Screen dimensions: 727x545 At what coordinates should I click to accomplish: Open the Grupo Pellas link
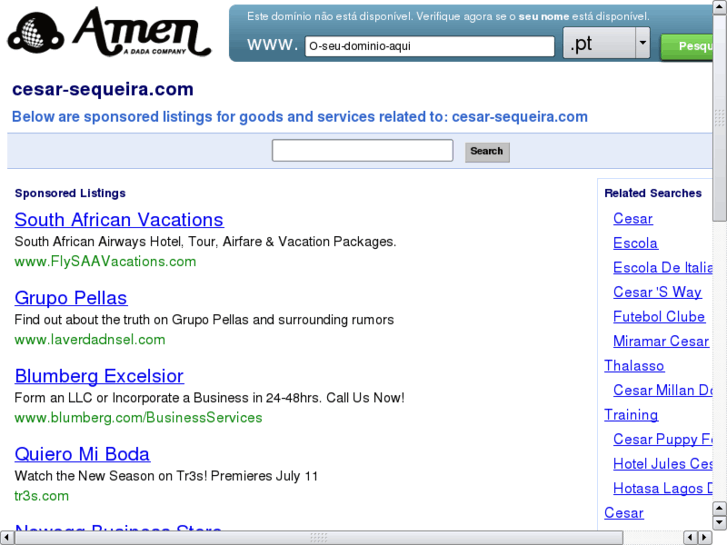pos(71,298)
